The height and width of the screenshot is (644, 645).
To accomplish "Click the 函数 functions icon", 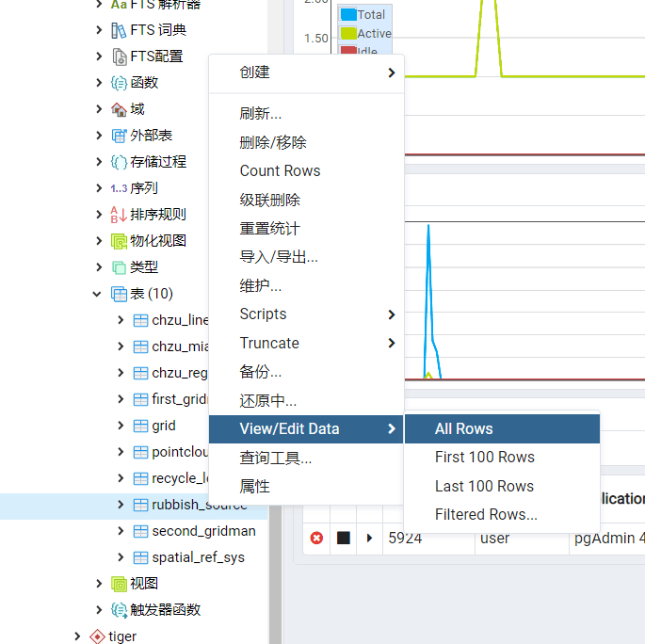I will click(x=119, y=83).
